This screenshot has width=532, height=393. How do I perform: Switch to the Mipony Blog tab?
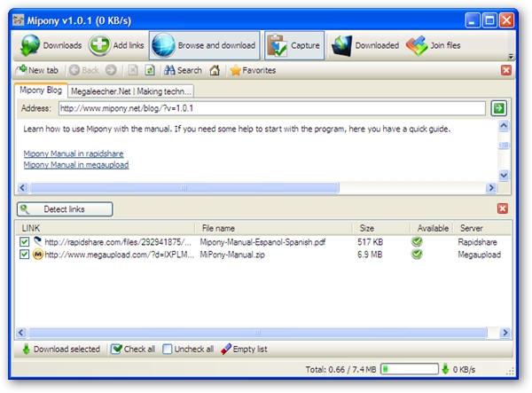point(41,90)
